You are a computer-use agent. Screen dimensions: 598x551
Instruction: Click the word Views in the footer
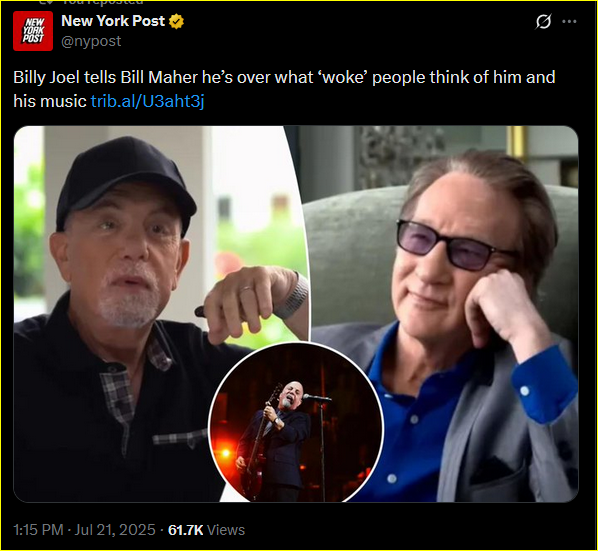point(226,530)
